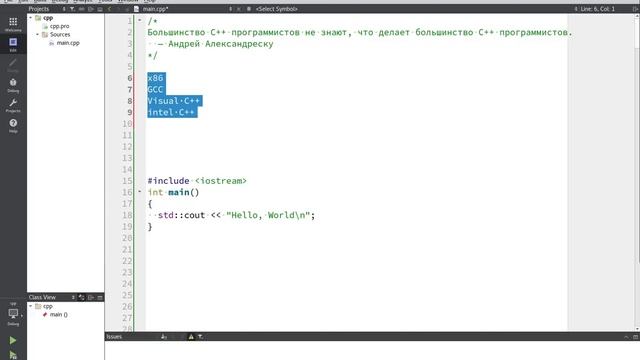
Task: Open the Select Symbol dropdown
Action: point(277,9)
